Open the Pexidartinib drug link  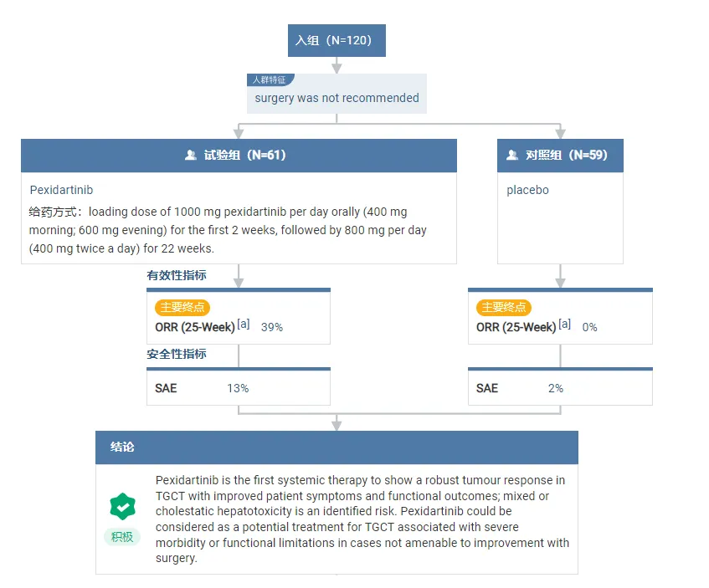pyautogui.click(x=61, y=190)
